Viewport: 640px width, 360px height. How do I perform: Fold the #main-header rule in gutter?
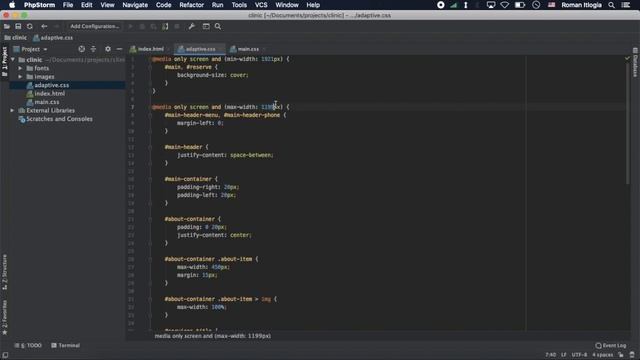150,147
